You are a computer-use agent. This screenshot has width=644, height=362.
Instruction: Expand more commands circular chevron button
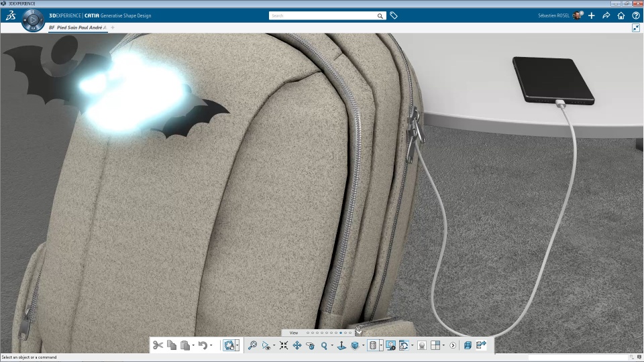click(x=453, y=345)
